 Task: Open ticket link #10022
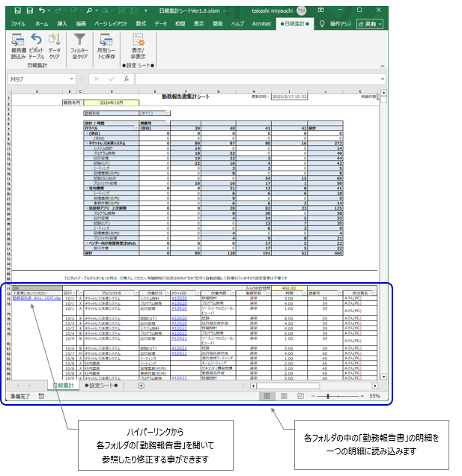click(x=179, y=378)
